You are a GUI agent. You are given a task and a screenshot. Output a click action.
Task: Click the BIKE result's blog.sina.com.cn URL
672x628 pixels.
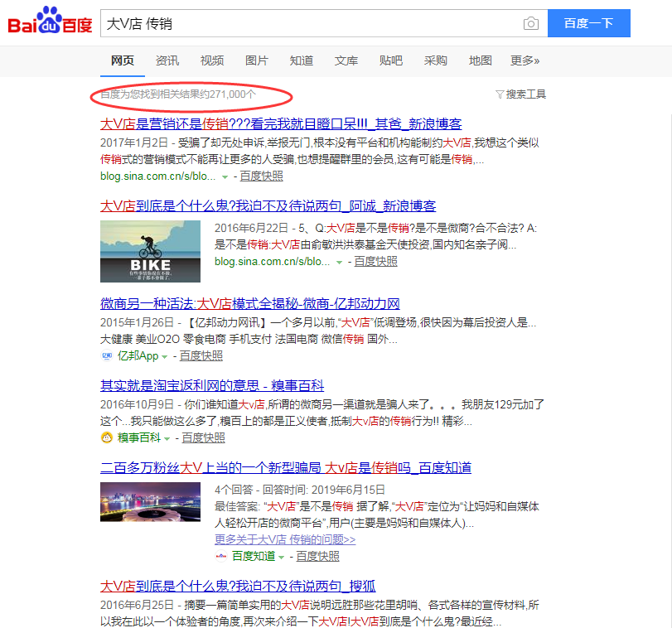[273, 261]
